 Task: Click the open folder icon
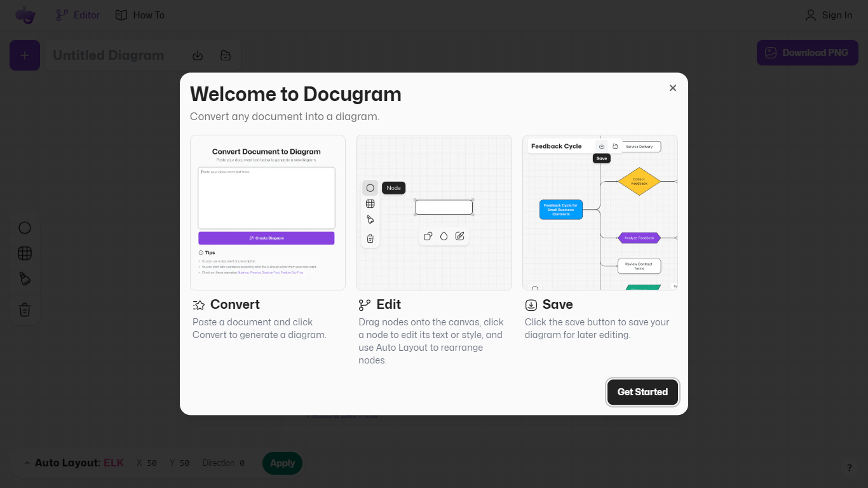(x=226, y=55)
